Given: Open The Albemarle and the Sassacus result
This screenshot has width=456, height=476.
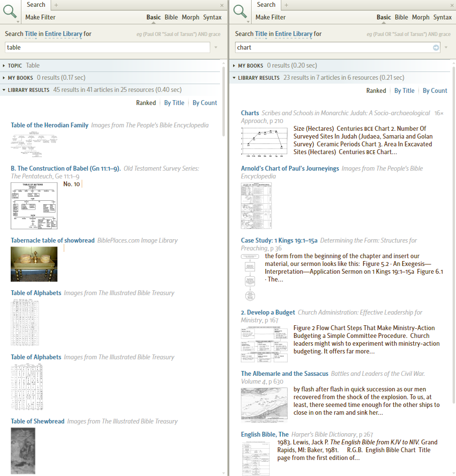Looking at the screenshot, I should [x=285, y=374].
